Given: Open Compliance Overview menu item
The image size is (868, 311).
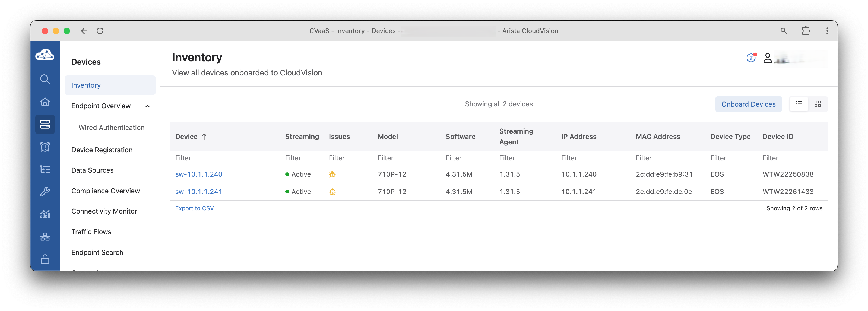Looking at the screenshot, I should [106, 191].
